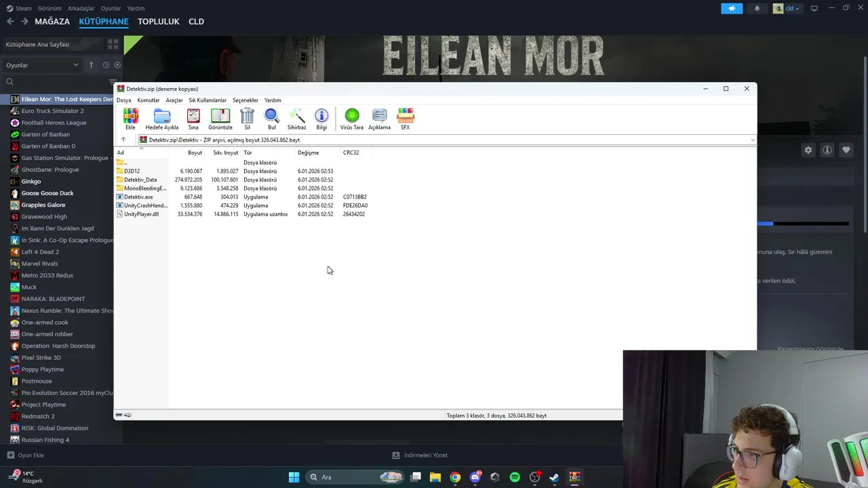Click İndirmeleri Yönet link
The image size is (868, 488).
click(420, 455)
